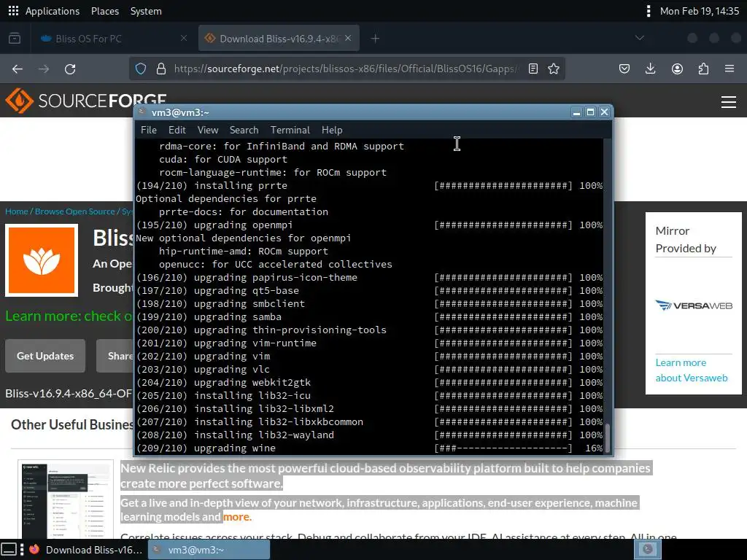Select the Download Bliss-v16.9.4 tab

pos(279,39)
